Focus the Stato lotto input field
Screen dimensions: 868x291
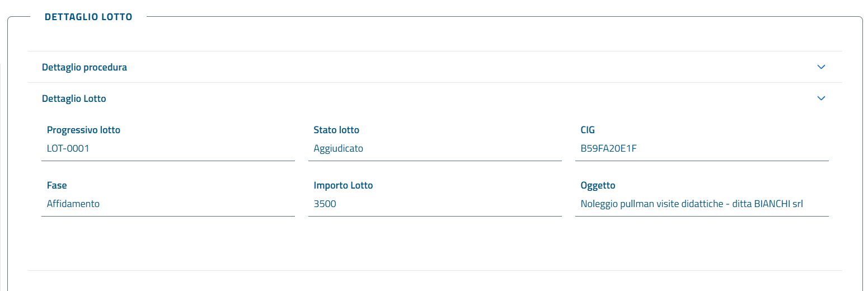(435, 149)
